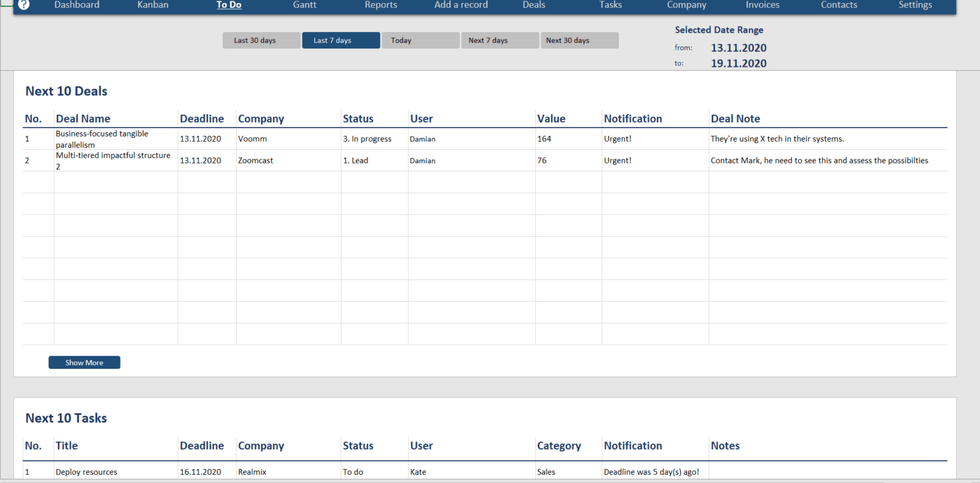Open the Company page
The width and height of the screenshot is (980, 483).
point(687,5)
